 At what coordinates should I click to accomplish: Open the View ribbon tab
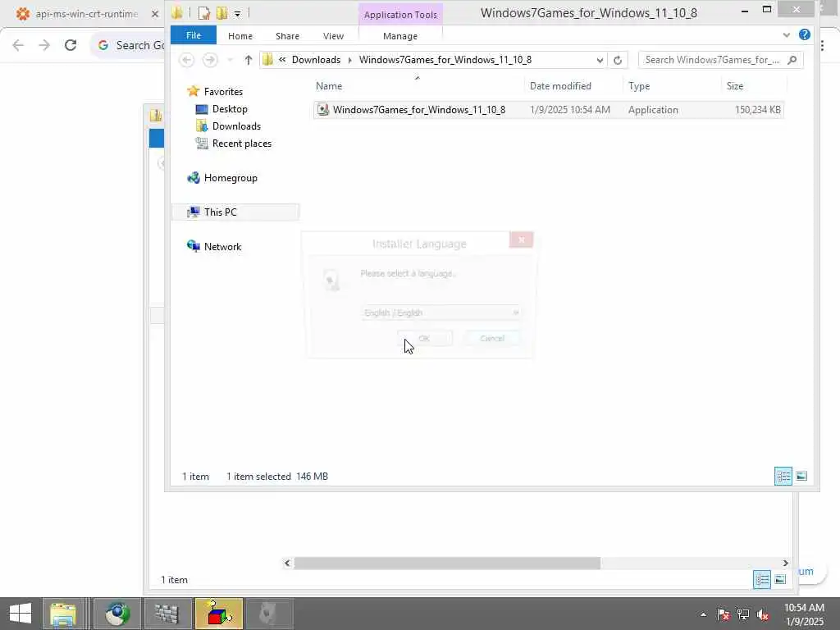333,36
